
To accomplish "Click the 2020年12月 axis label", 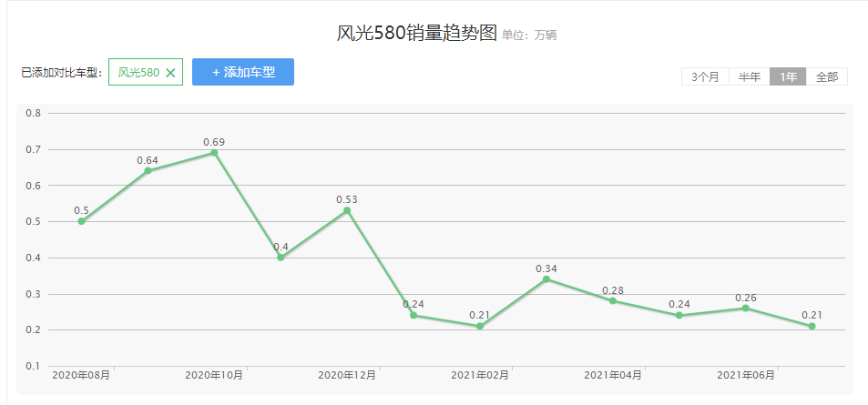I will tap(347, 375).
